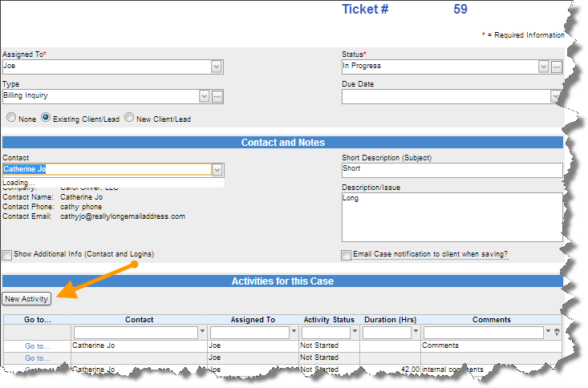Check Show Additional Info checkbox
The width and height of the screenshot is (588, 388).
[x=7, y=255]
